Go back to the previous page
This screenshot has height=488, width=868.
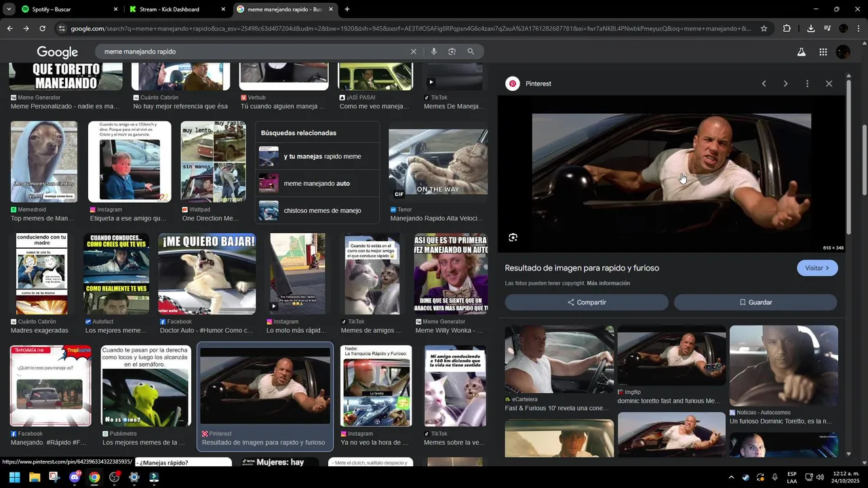9,28
